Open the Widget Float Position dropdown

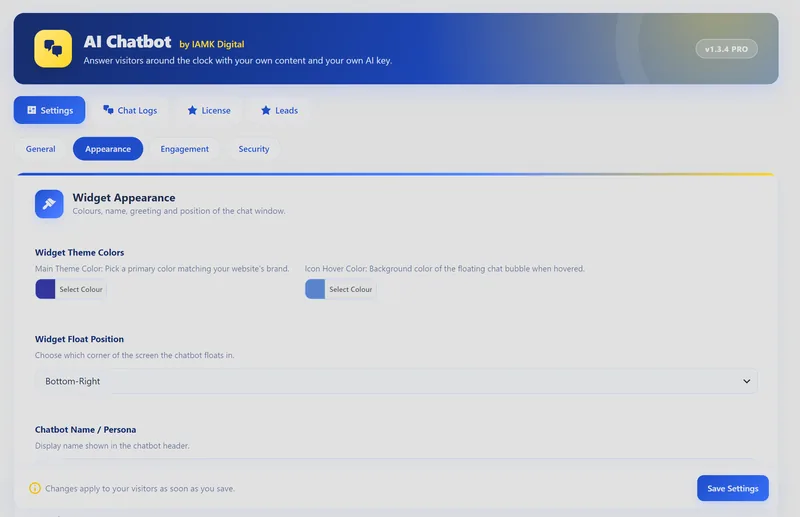coord(396,381)
